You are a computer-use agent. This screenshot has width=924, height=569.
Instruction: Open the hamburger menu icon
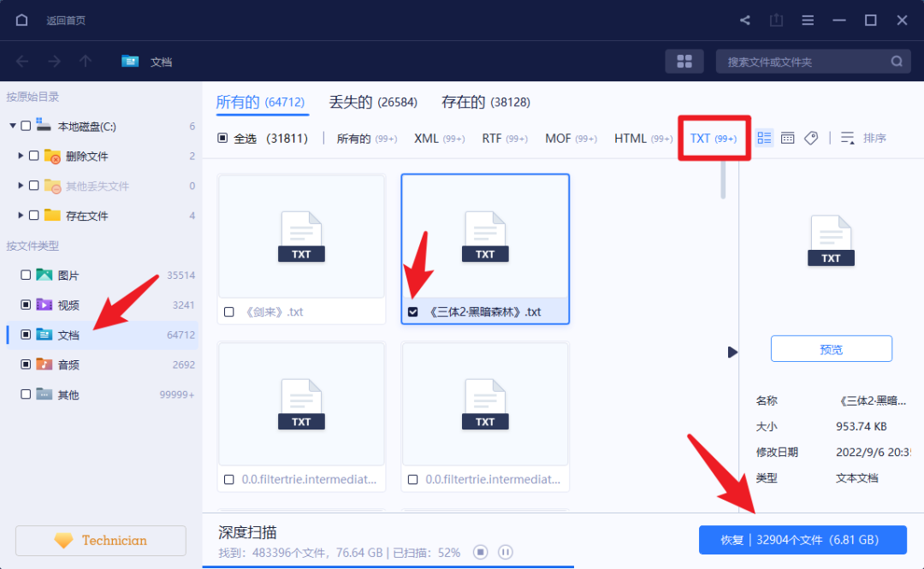point(808,20)
